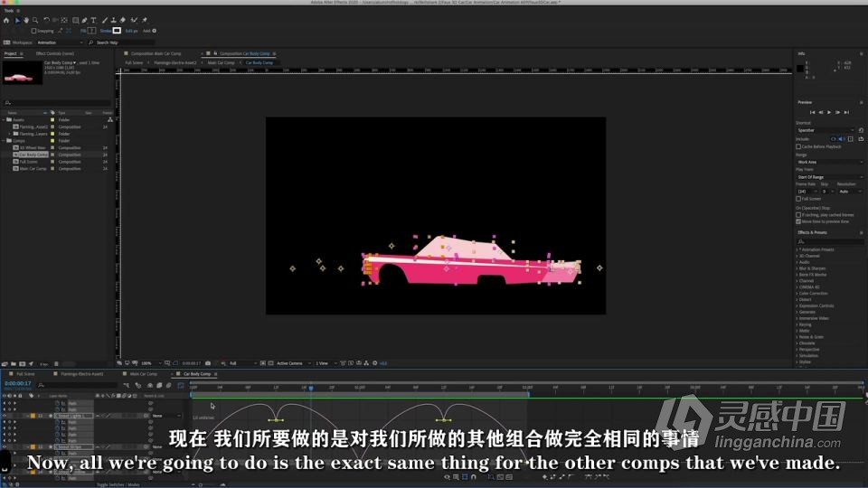Toggle visibility of the Street Lights layer

[x=4, y=416]
